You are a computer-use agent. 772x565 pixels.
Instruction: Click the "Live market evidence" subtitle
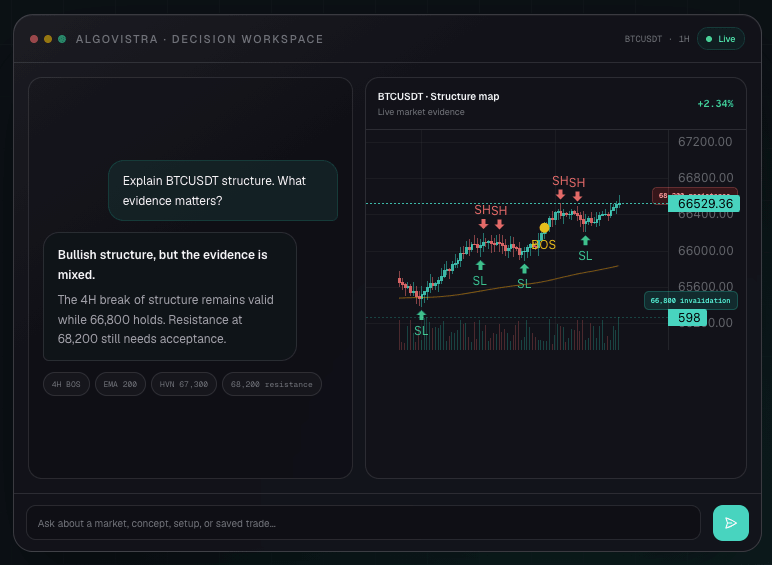pyautogui.click(x=421, y=112)
